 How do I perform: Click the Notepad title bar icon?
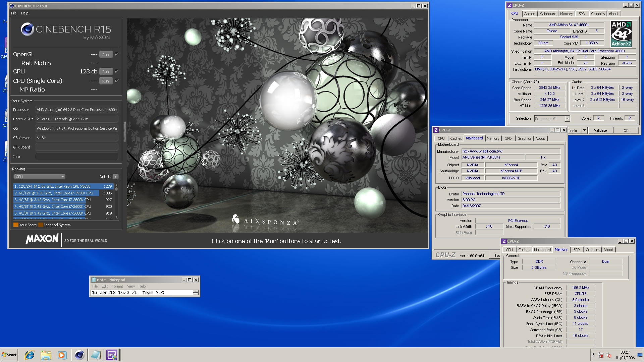point(94,280)
